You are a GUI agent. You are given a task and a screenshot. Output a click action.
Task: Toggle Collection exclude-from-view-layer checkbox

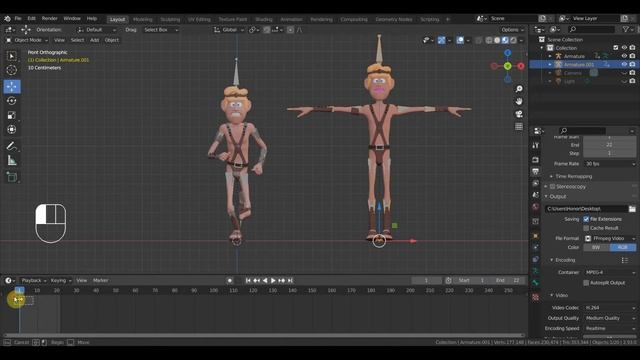pos(616,48)
